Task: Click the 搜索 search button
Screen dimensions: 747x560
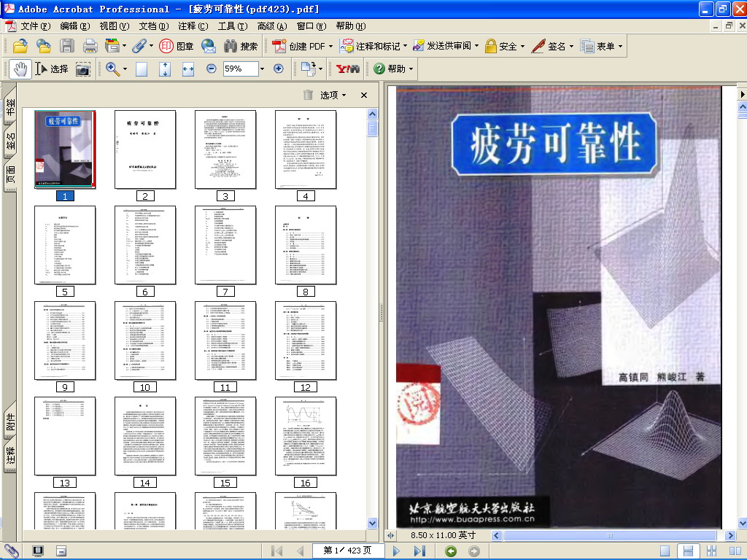Action: coord(241,47)
